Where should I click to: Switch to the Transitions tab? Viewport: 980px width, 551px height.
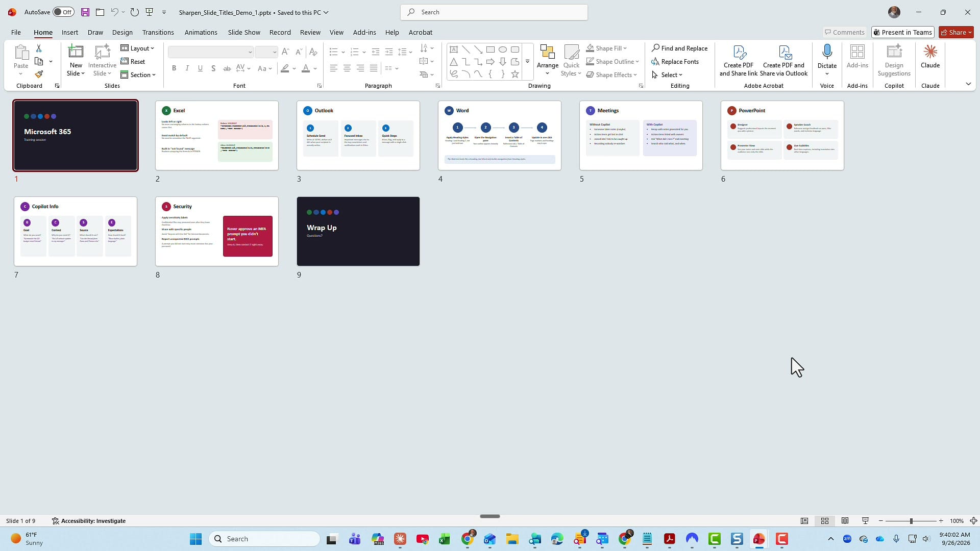tap(158, 32)
